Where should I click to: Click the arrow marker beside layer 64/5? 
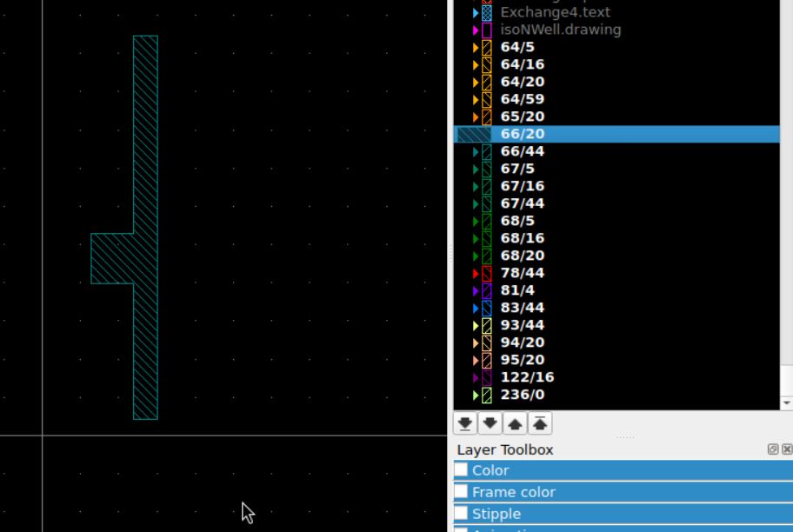tap(476, 47)
